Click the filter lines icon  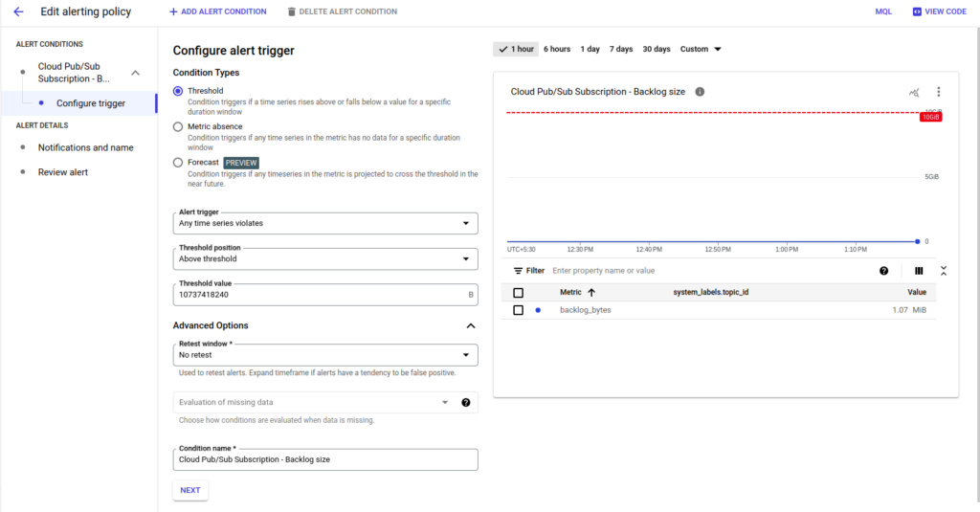pos(518,271)
